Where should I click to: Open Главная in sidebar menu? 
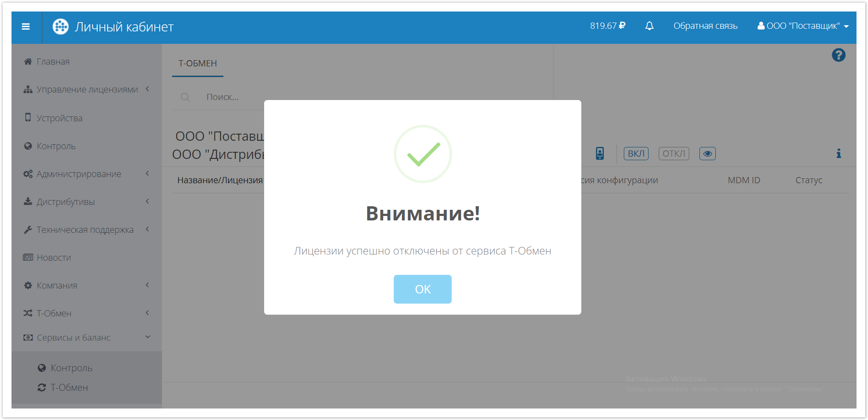[x=53, y=62]
